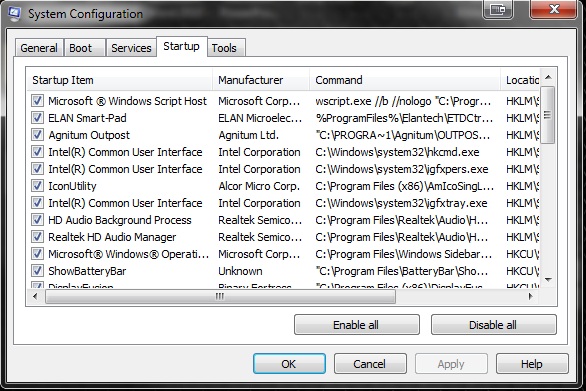Uncheck ShowBatteryBar startup item
Screen dimensions: 586x391
37,271
